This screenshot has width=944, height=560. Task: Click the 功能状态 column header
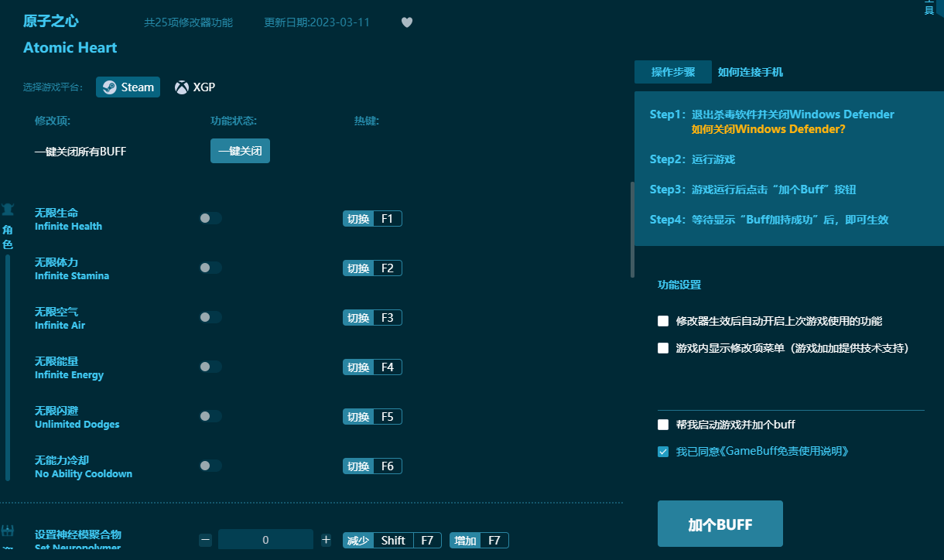tap(234, 121)
